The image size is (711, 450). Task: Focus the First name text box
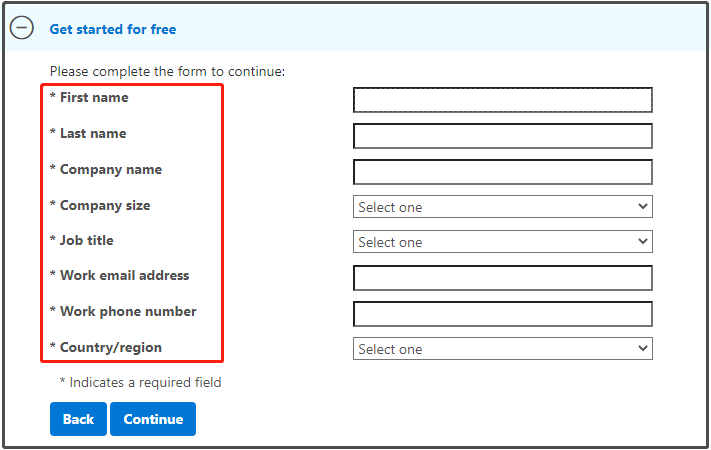coord(502,100)
